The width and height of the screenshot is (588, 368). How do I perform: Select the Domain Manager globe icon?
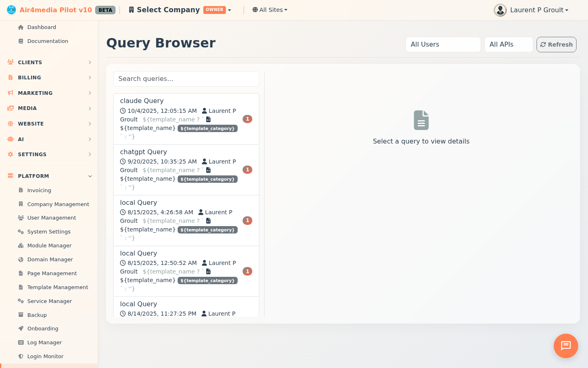point(20,259)
